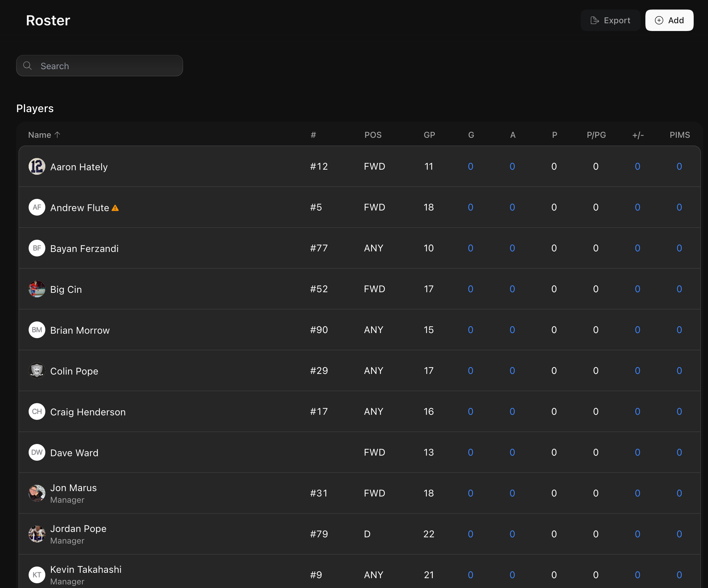The image size is (708, 588).
Task: Sort by the P/PG column header
Action: pyautogui.click(x=596, y=135)
